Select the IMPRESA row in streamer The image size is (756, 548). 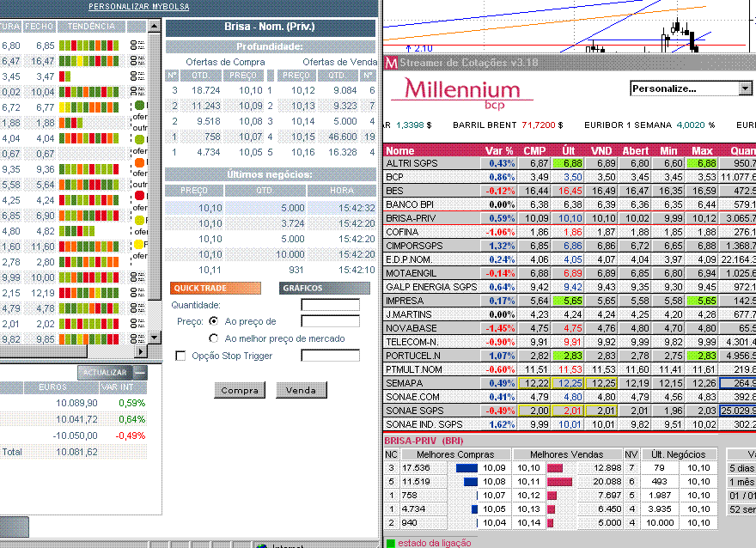[x=570, y=301]
